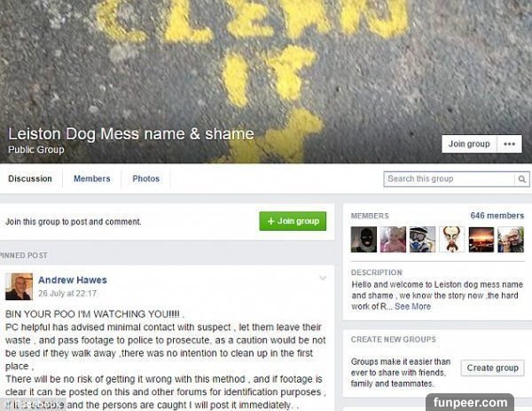
Task: Switch to the Members tab
Action: tap(92, 178)
